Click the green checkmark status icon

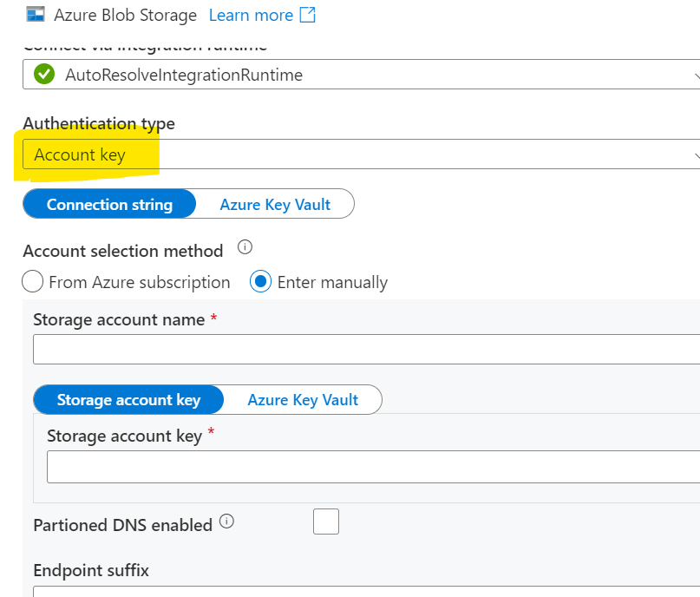click(44, 74)
